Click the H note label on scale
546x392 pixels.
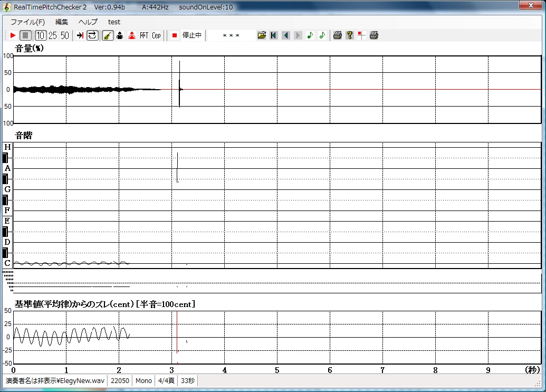click(7, 147)
